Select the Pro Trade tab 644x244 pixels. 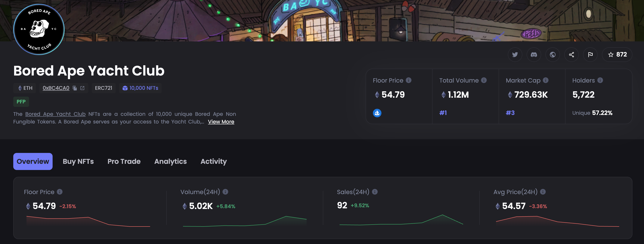124,161
